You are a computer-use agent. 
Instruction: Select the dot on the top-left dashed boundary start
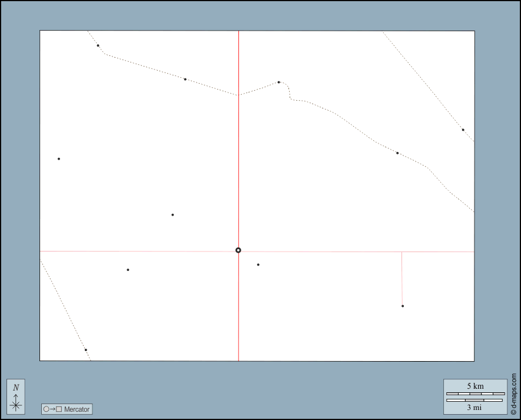[x=98, y=45]
